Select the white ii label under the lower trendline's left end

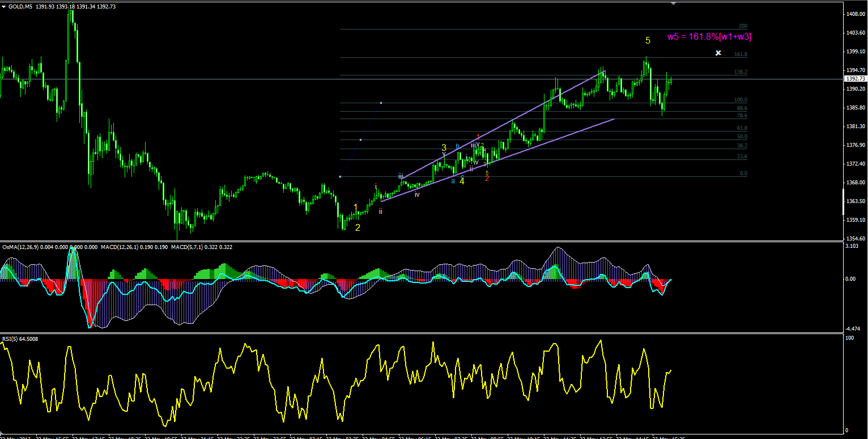click(381, 211)
